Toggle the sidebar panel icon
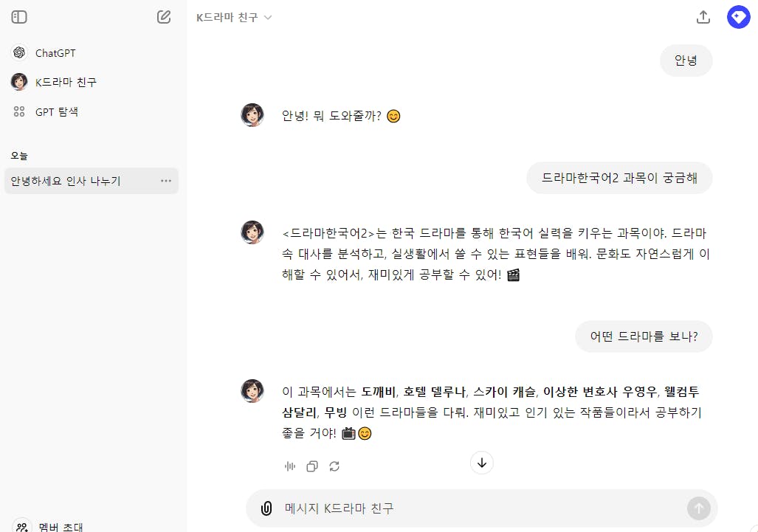This screenshot has height=532, width=758. [x=20, y=17]
